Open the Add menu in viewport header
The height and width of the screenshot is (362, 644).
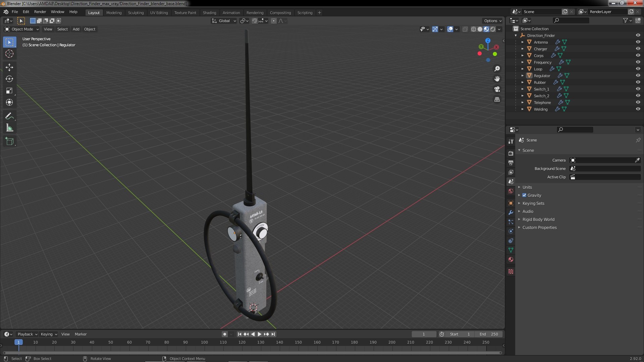pyautogui.click(x=76, y=29)
